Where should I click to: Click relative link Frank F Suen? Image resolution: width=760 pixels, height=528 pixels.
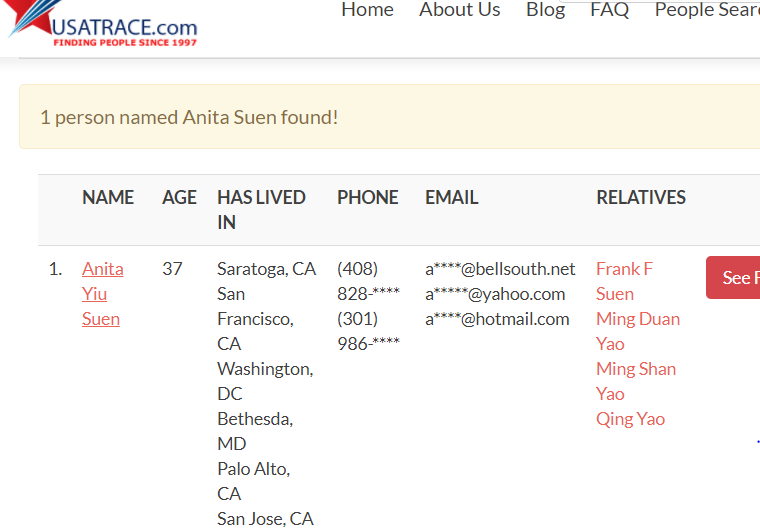(624, 281)
